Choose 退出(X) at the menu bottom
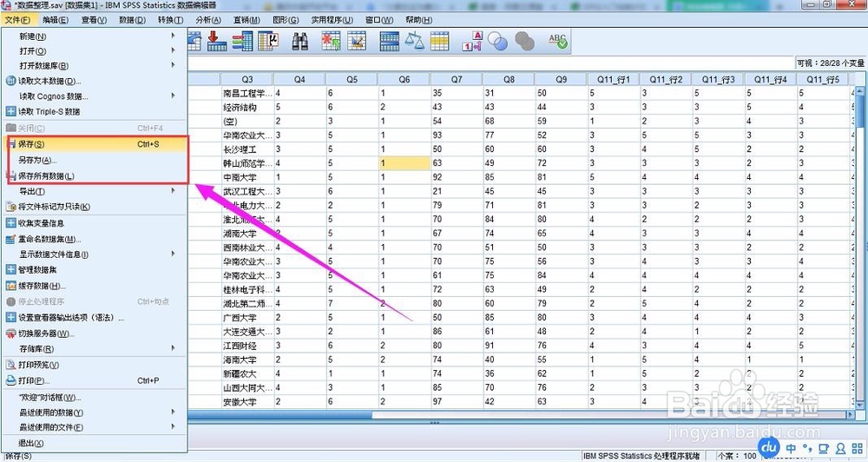 pos(95,443)
